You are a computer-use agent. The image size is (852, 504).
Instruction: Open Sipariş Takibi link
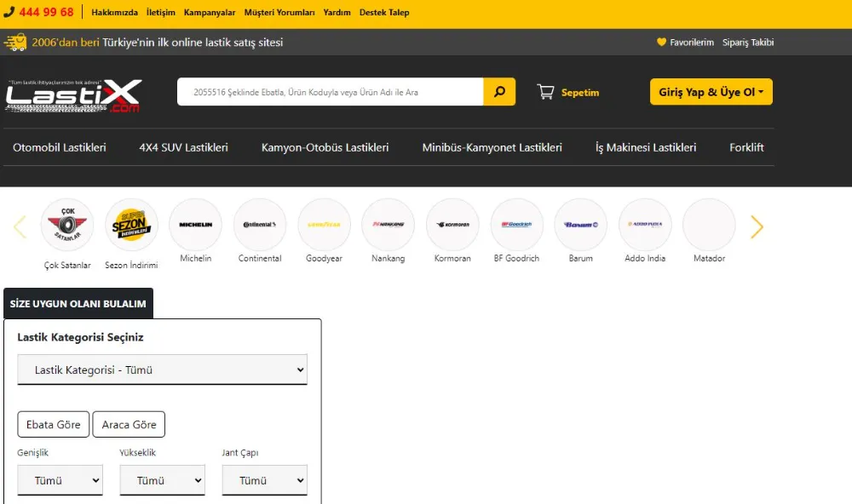[x=748, y=42]
